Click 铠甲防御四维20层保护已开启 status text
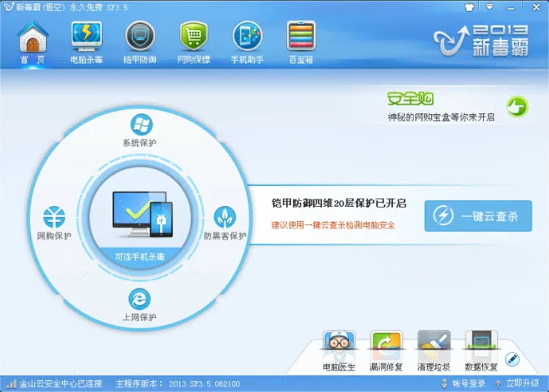Viewport: 549px width, 392px height. tap(339, 204)
